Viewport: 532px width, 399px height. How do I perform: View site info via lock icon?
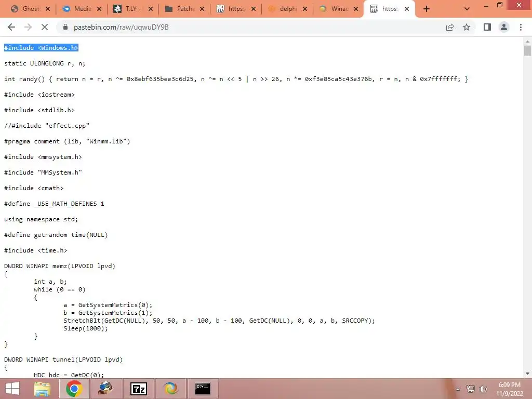tap(65, 27)
